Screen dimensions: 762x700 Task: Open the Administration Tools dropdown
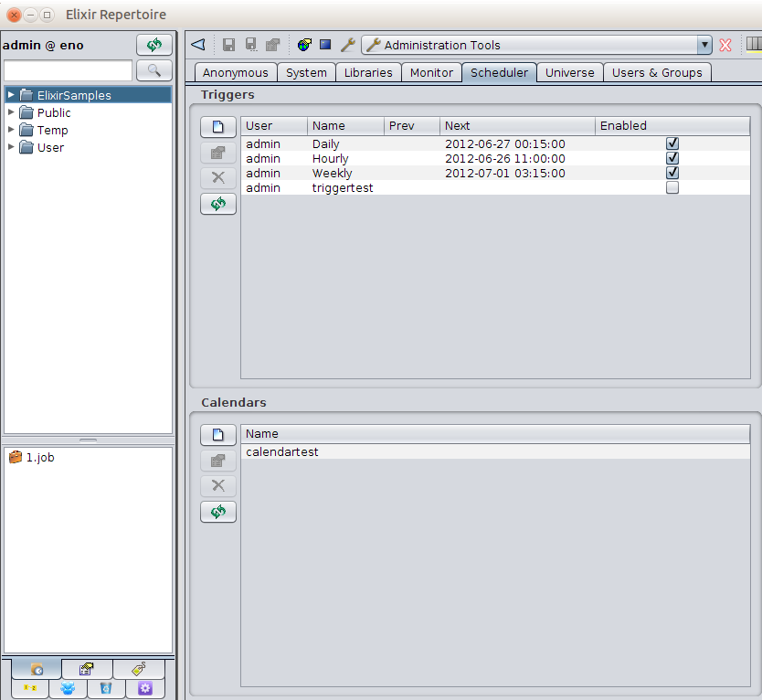click(x=704, y=45)
